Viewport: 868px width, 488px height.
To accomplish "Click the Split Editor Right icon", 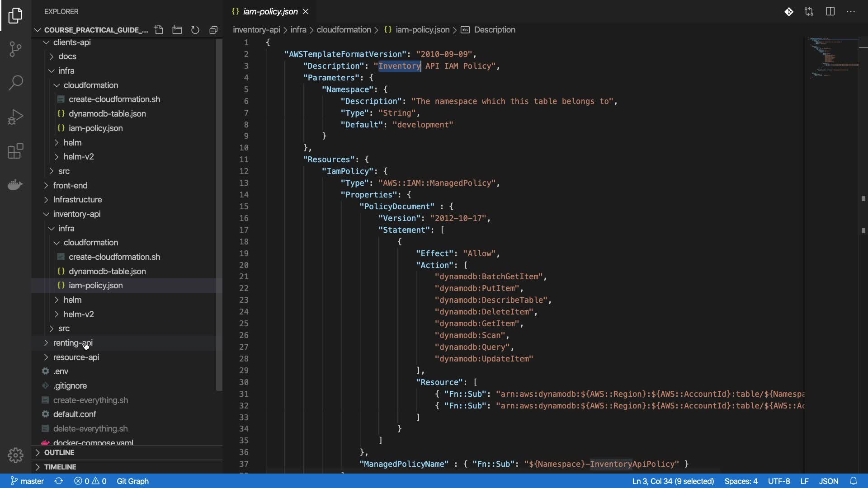I will [830, 12].
